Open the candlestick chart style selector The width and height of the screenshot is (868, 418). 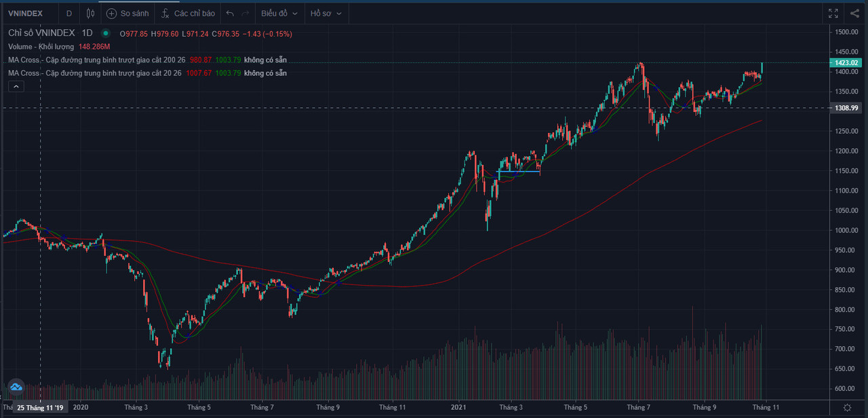click(x=90, y=13)
